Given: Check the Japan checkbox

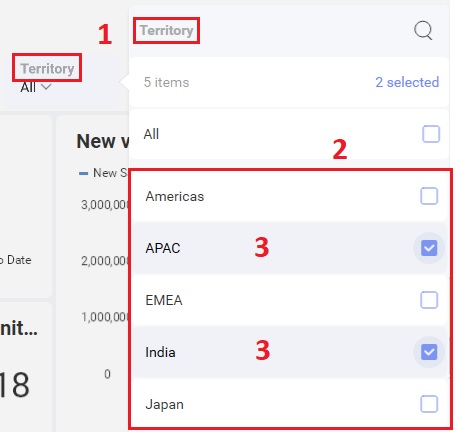Looking at the screenshot, I should coord(429,404).
